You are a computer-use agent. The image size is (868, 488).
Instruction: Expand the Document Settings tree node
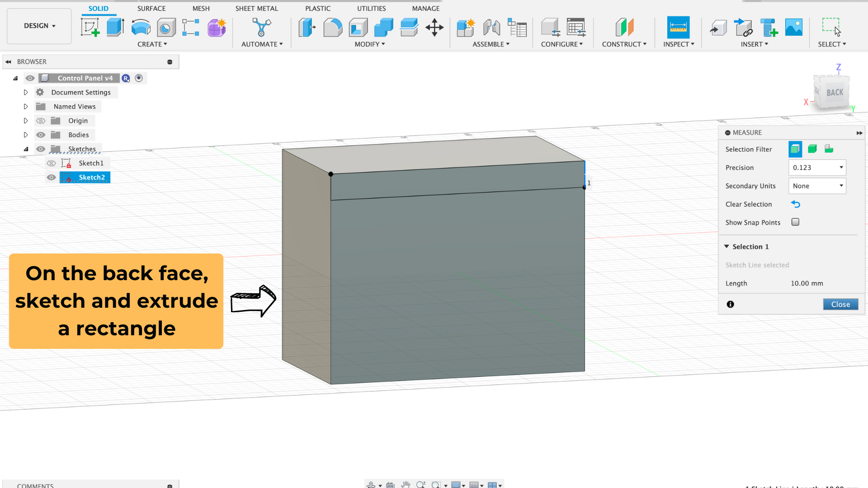coord(26,92)
